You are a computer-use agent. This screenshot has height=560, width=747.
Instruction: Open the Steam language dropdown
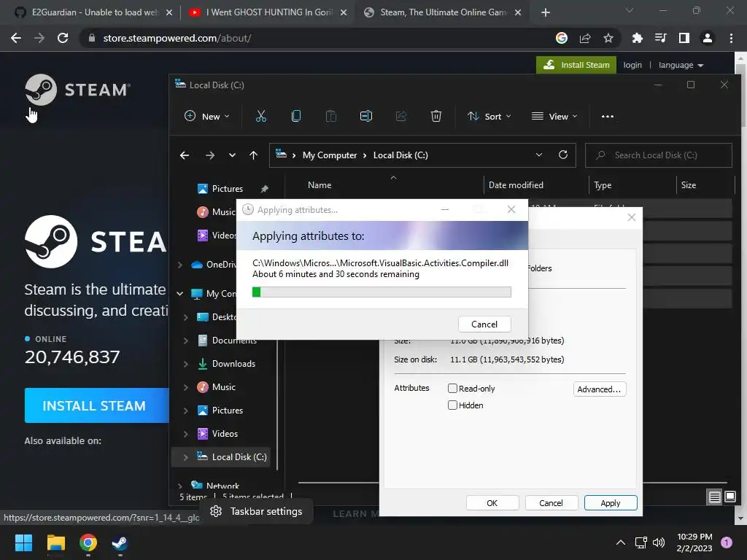[x=681, y=65]
